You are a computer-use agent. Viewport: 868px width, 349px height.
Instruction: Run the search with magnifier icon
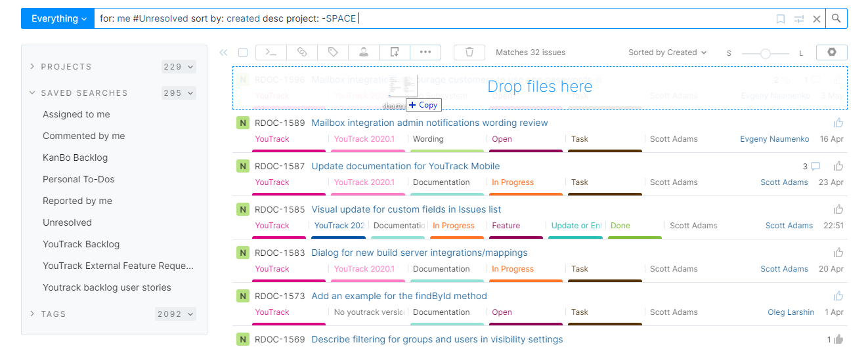[x=836, y=18]
